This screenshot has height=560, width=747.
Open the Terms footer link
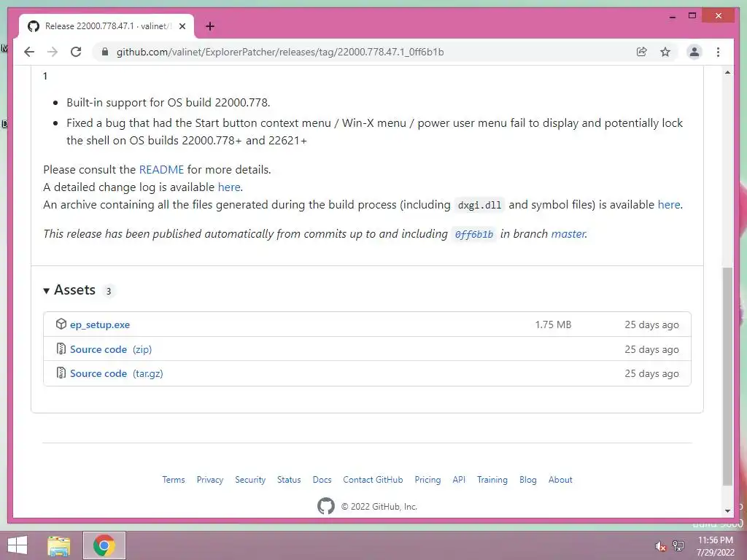click(174, 480)
